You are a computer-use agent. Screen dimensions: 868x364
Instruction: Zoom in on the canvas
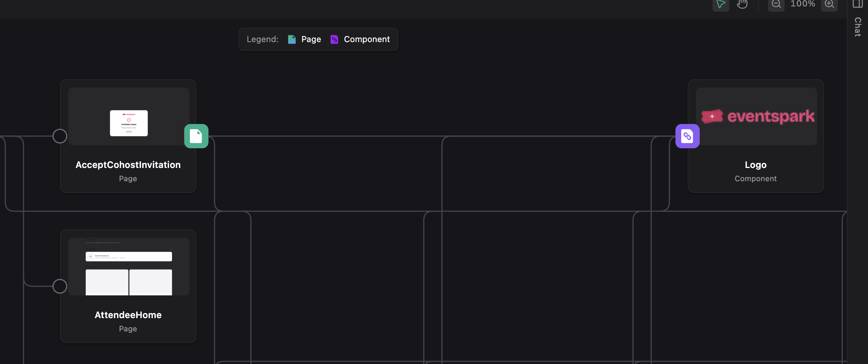click(829, 4)
